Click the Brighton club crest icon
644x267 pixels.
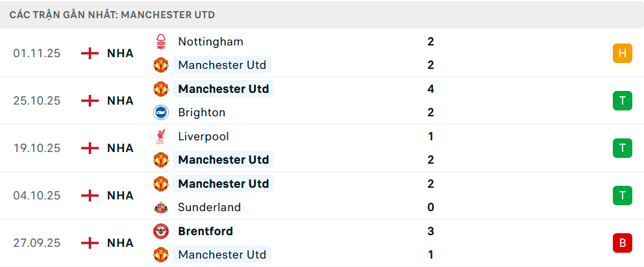(x=160, y=112)
